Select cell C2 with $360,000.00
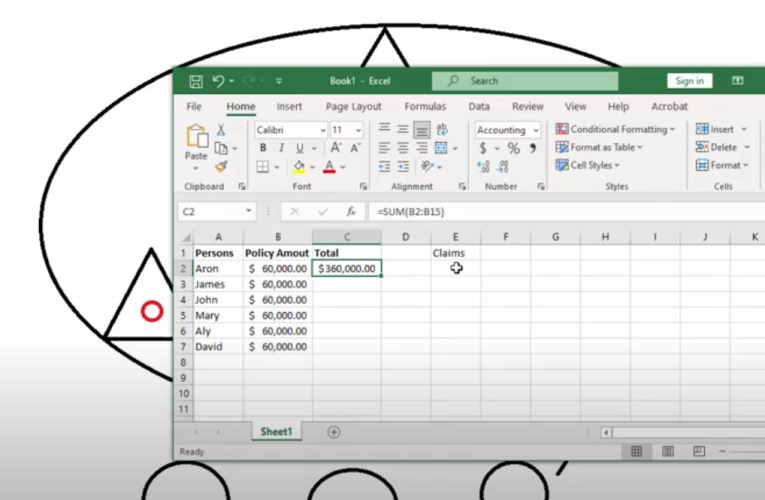 pyautogui.click(x=347, y=269)
